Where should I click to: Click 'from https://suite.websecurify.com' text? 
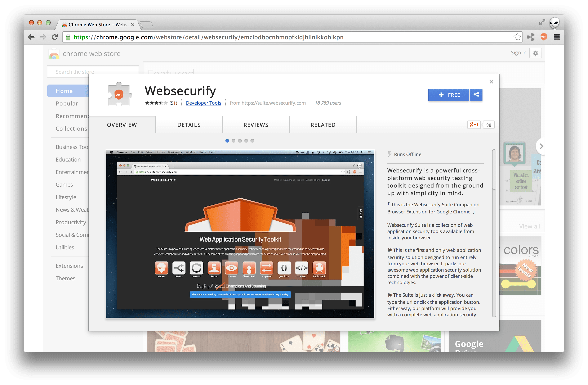tap(268, 103)
